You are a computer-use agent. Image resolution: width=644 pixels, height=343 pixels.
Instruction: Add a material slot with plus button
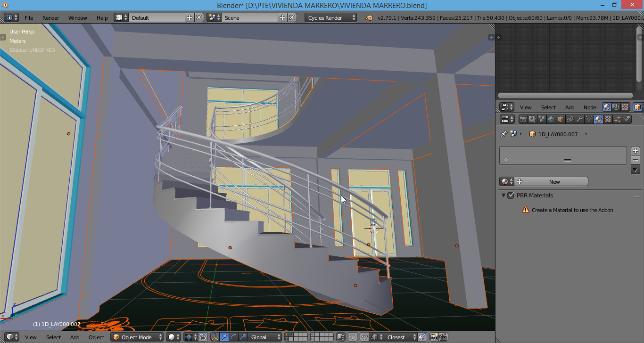coord(636,151)
